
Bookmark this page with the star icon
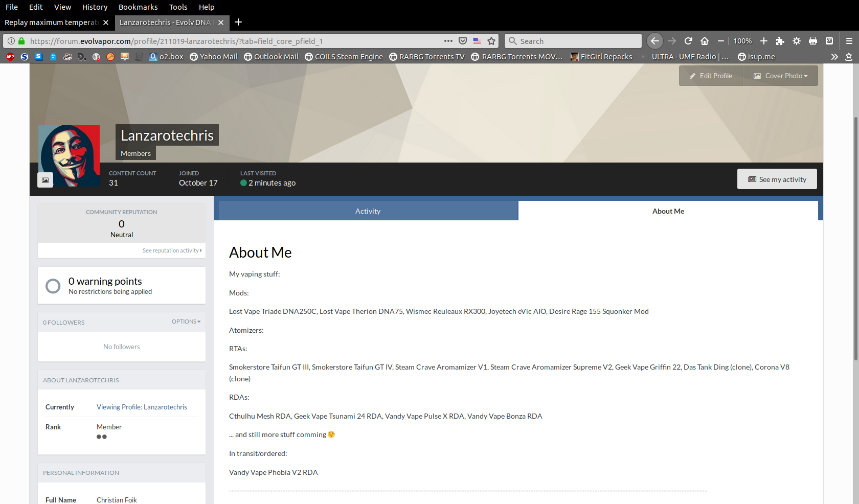(x=491, y=41)
